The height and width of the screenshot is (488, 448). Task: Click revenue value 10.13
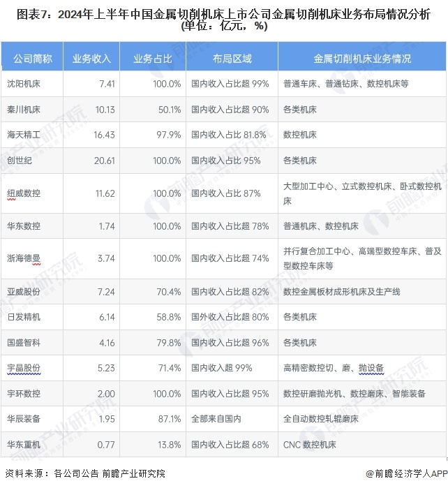point(105,110)
